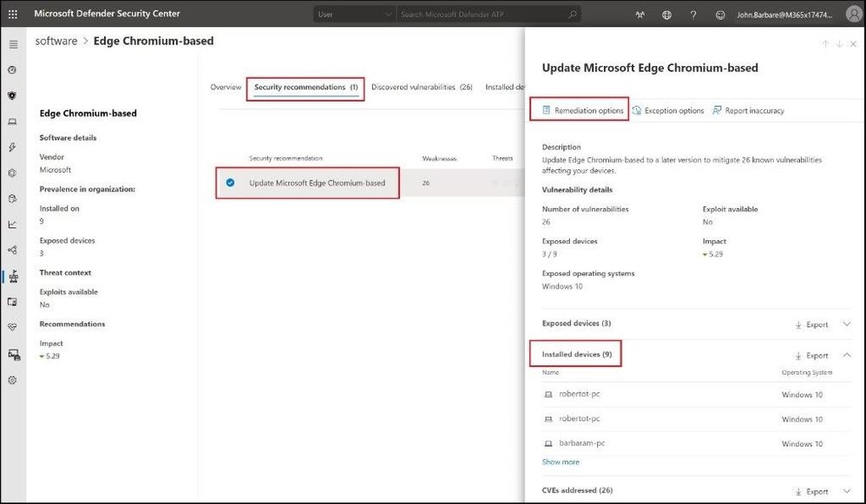The height and width of the screenshot is (504, 866).
Task: Open the Configuration management icon in sidebar
Action: coord(14,355)
